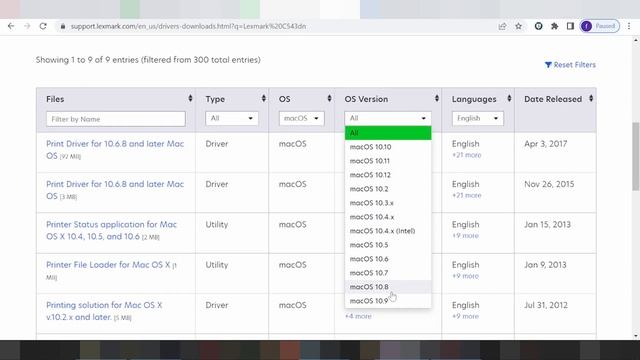
Task: Choose macOS 10.2 in the dropdown
Action: [x=388, y=189]
